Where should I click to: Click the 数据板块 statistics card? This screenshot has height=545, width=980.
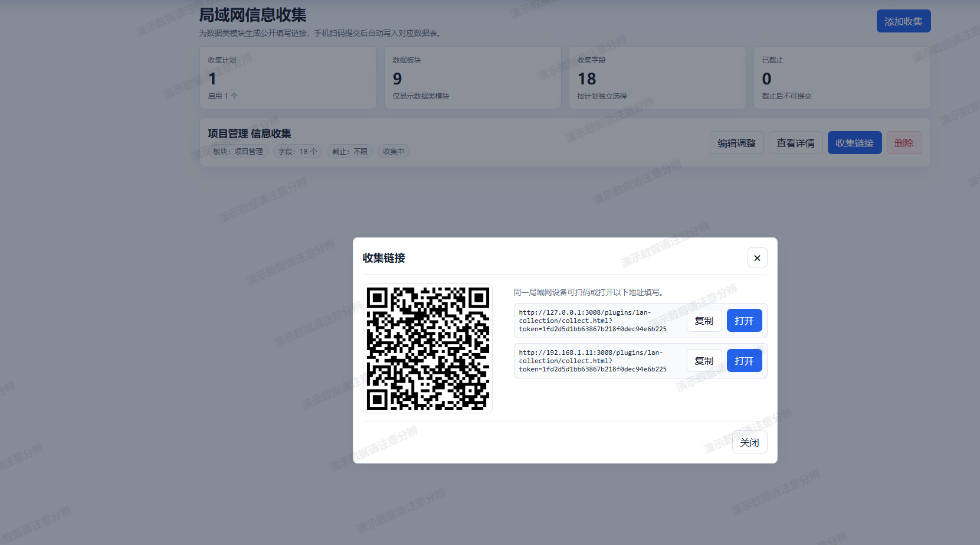tap(473, 77)
